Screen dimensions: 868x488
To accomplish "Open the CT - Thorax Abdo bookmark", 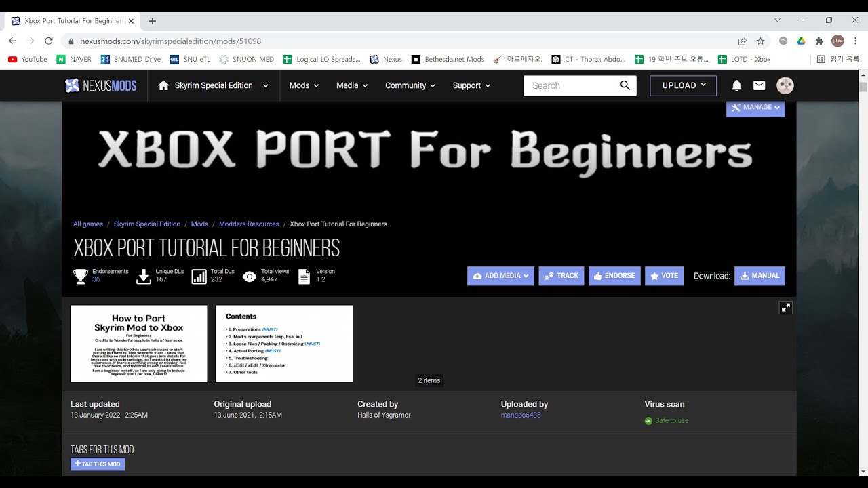I will pyautogui.click(x=589, y=59).
